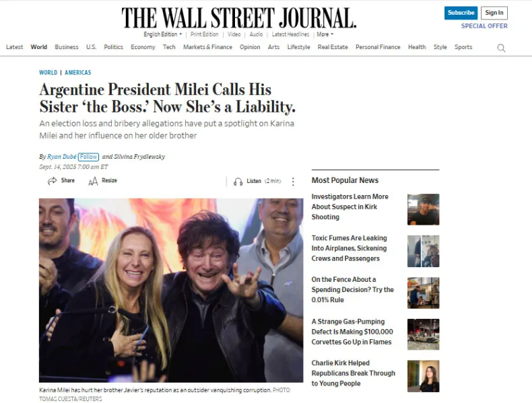Open the Markets & Finance section
The image size is (532, 403).
click(207, 47)
